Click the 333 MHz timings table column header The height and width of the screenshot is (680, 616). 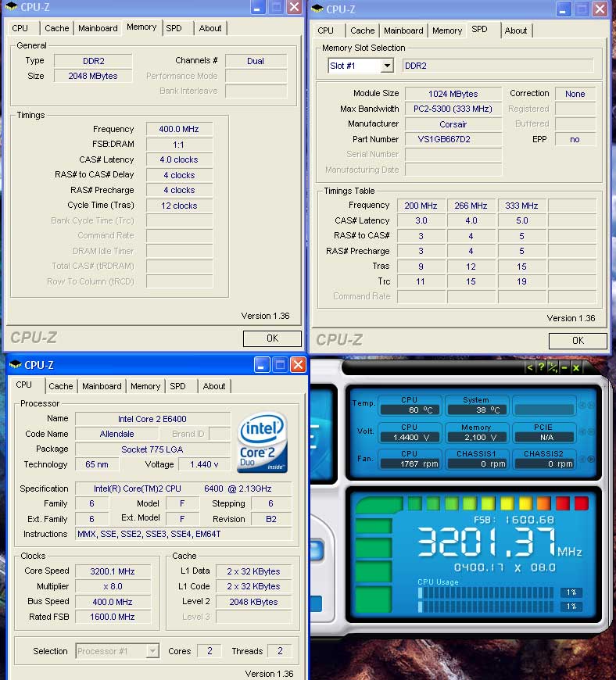[x=522, y=206]
